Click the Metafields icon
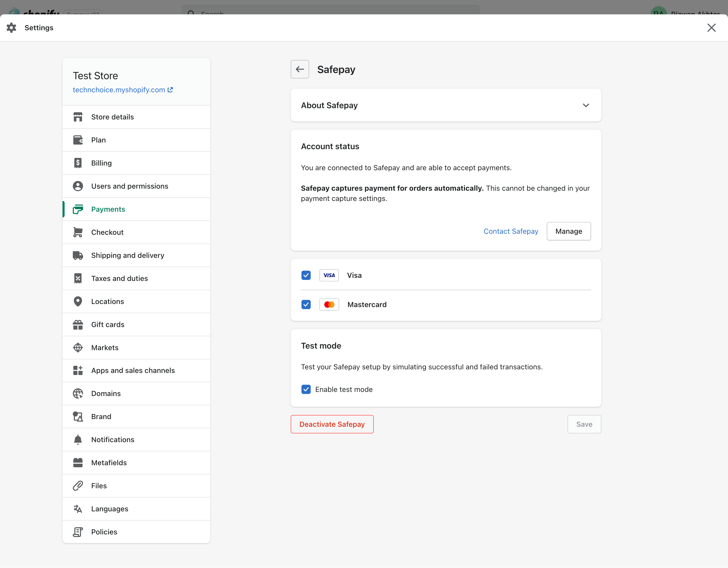 (x=78, y=463)
